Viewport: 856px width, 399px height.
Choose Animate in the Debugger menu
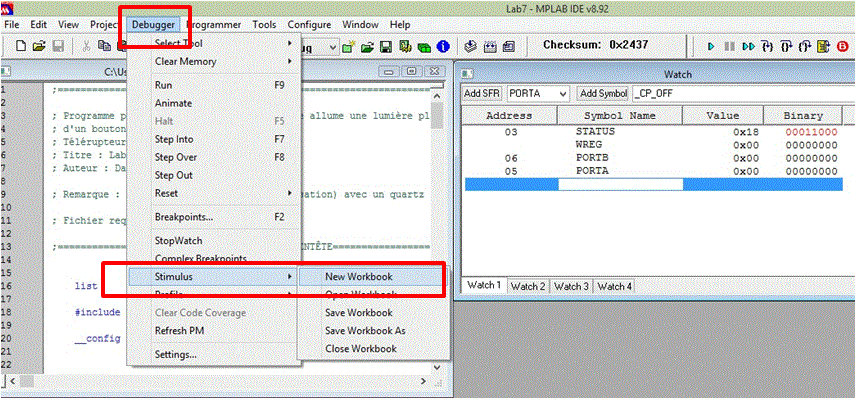click(x=215, y=103)
